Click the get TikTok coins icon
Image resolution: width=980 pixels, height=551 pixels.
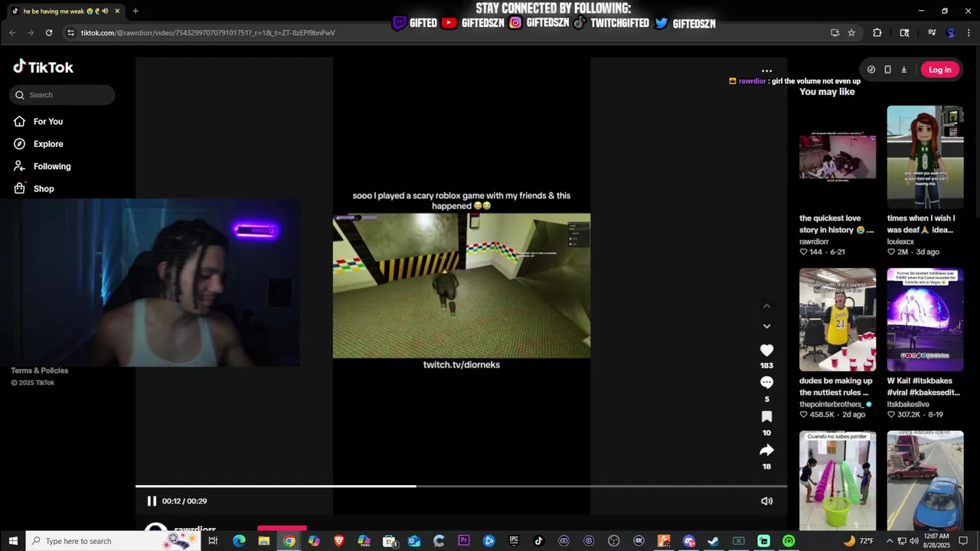pos(871,70)
